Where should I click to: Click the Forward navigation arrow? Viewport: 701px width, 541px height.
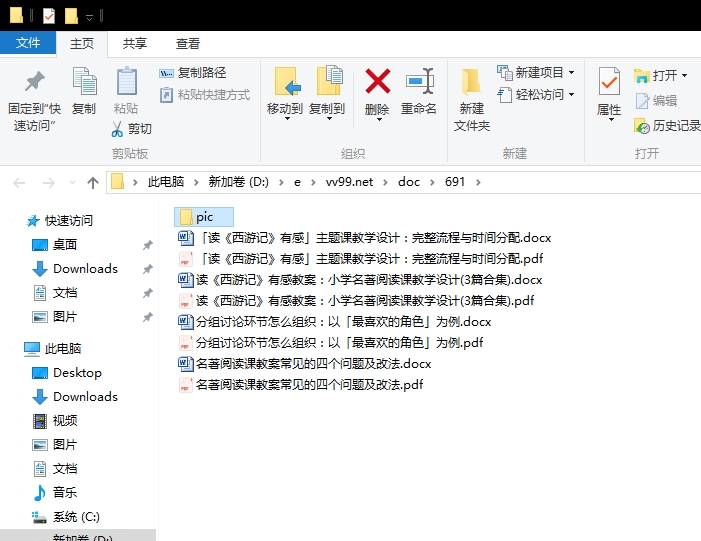[48, 182]
